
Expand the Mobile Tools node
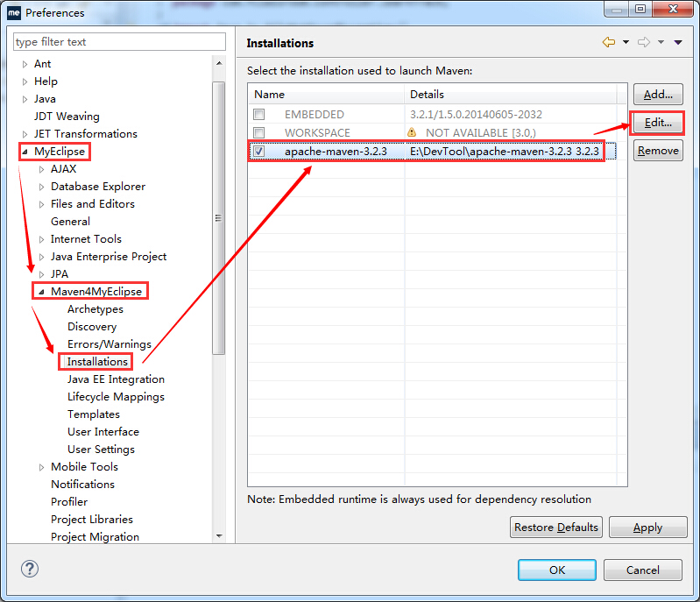(x=41, y=467)
